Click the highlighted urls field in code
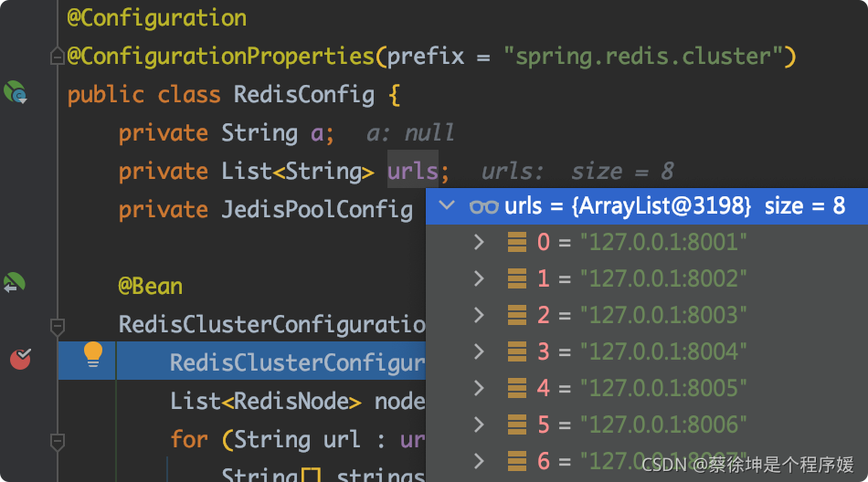This screenshot has width=868, height=482. tap(412, 171)
